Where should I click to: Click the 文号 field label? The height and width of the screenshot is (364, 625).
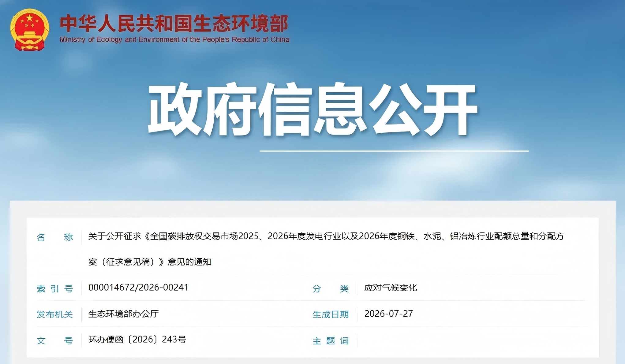coord(55,340)
